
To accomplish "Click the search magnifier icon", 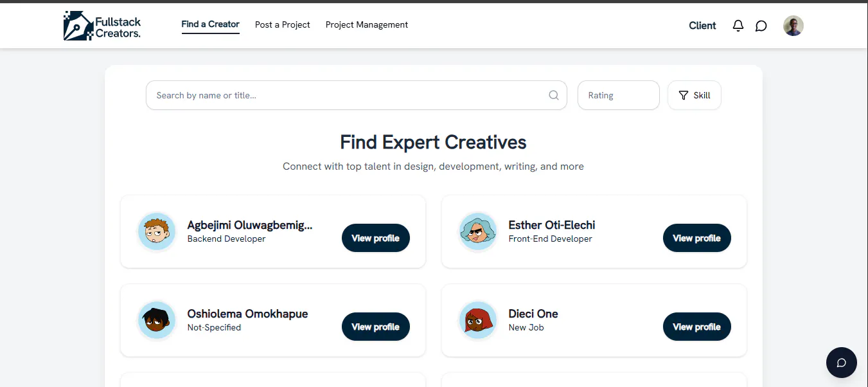I will point(554,95).
